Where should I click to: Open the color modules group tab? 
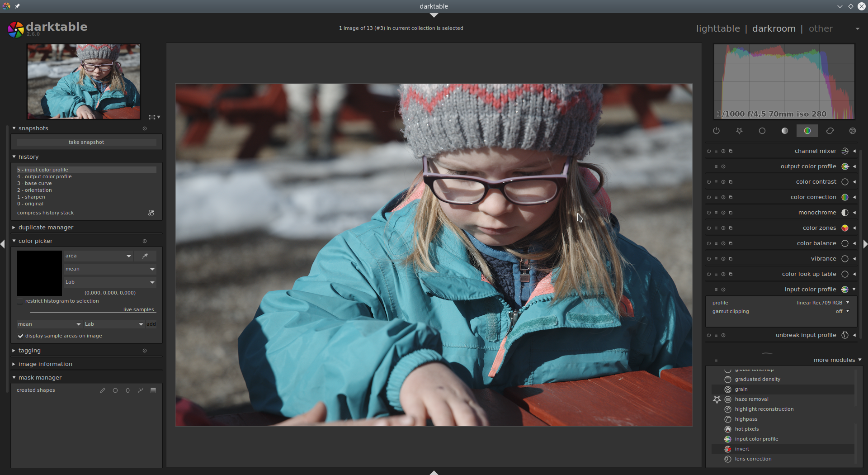coord(807,131)
